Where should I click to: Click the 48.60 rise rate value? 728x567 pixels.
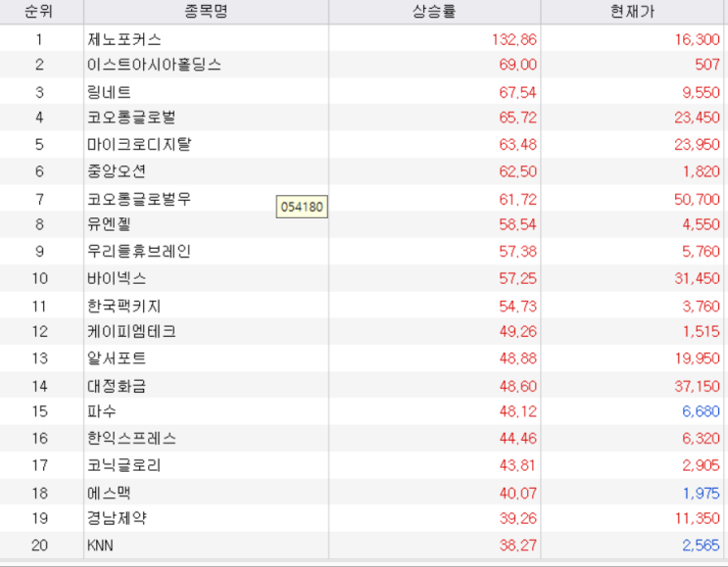(518, 386)
